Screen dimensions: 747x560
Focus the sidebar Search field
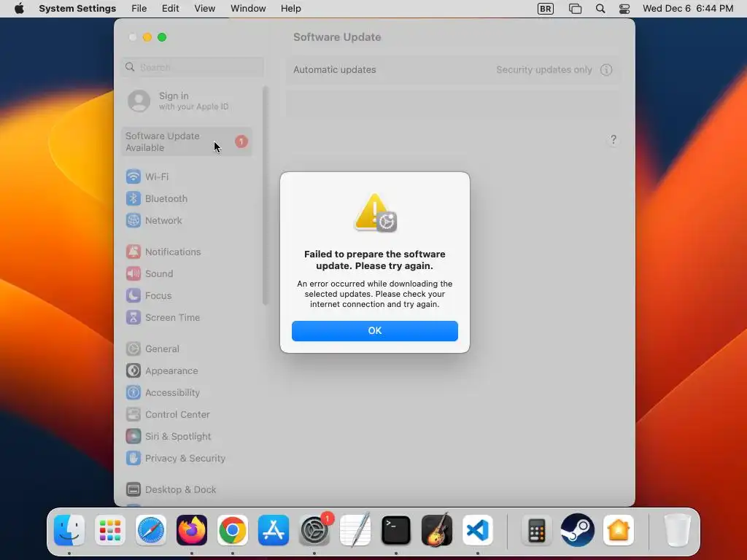click(193, 67)
